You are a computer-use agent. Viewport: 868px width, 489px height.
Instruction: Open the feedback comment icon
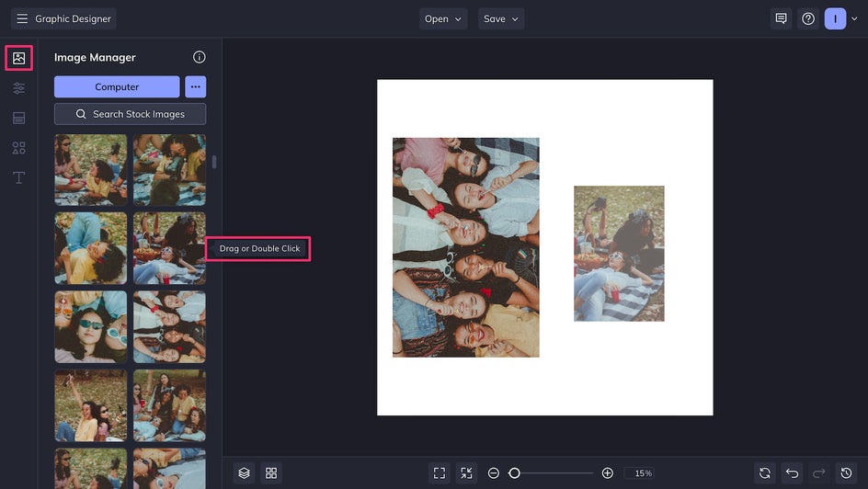[x=781, y=18]
